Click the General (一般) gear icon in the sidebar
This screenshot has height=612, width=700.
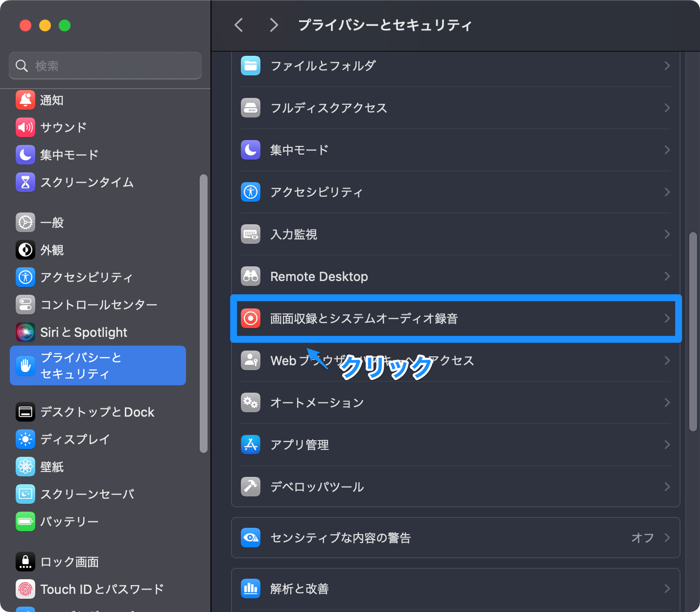[25, 222]
